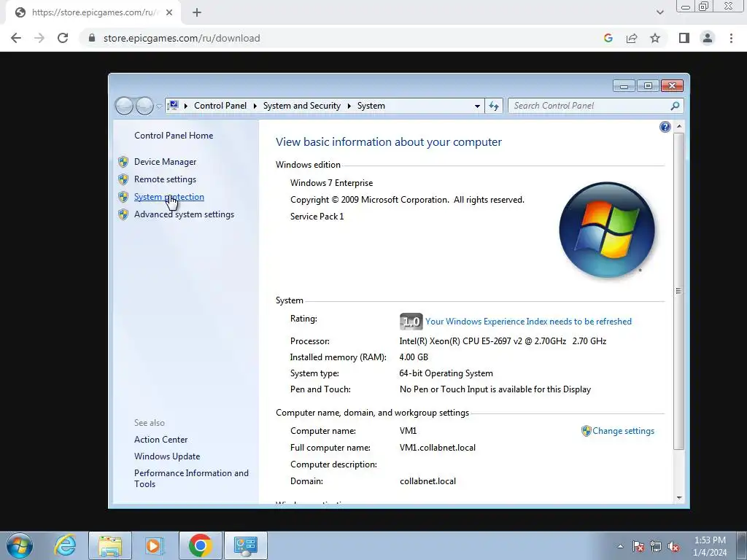747x560 pixels.
Task: Open the Windows Start button
Action: tap(20, 545)
